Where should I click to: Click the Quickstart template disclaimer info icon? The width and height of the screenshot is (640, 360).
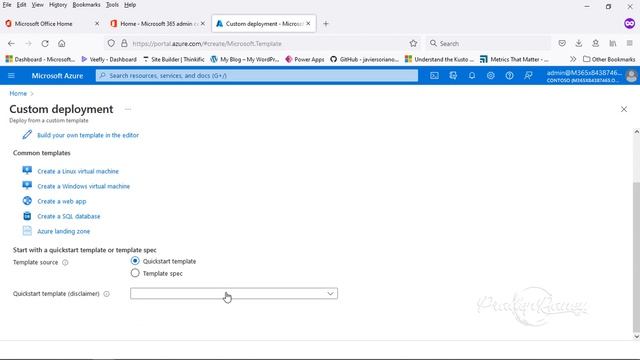click(107, 294)
